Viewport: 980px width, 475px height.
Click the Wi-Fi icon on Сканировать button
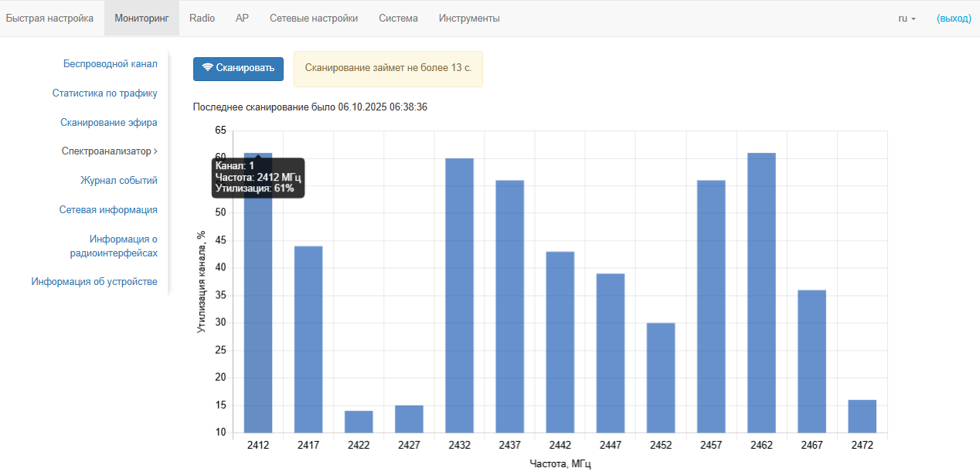tap(207, 68)
